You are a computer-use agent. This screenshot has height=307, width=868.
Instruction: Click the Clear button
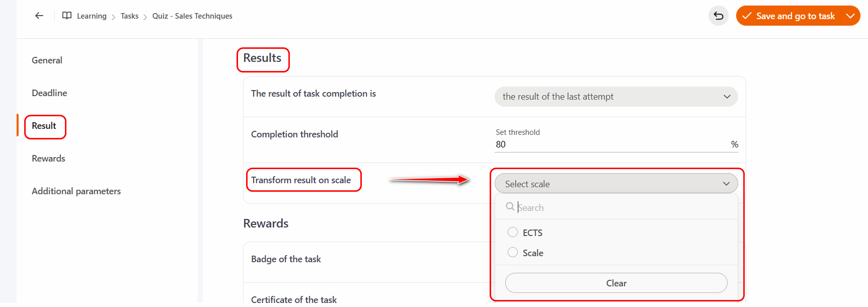tap(616, 283)
